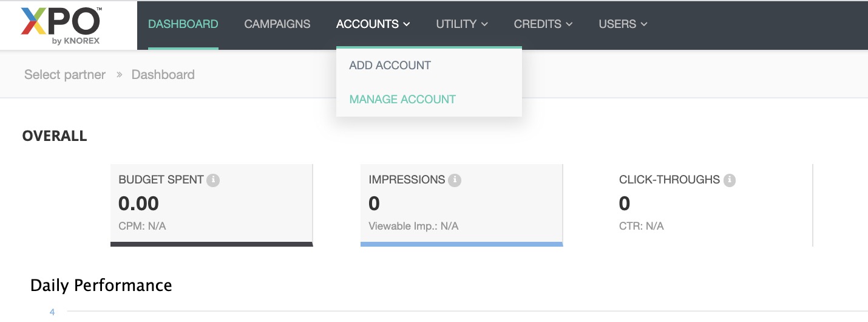868x322 pixels.
Task: Click the Select partner breadcrumb link
Action: coord(65,75)
